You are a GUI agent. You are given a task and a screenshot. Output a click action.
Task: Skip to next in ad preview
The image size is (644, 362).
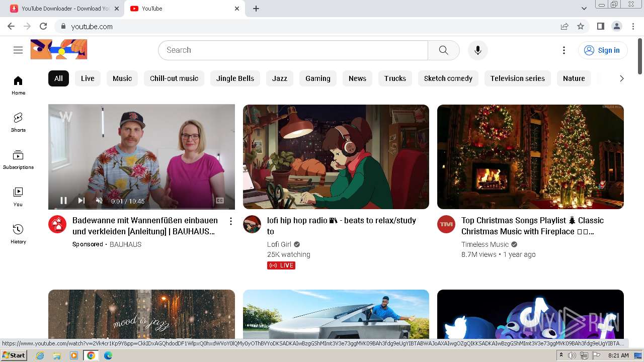point(81,201)
